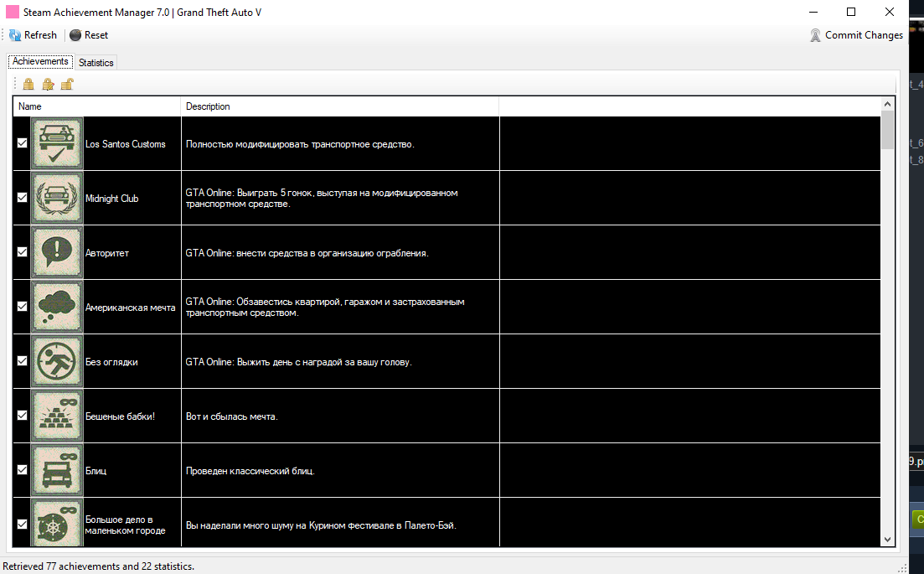924x574 pixels.
Task: Click the scrollbar up arrow
Action: pos(887,104)
